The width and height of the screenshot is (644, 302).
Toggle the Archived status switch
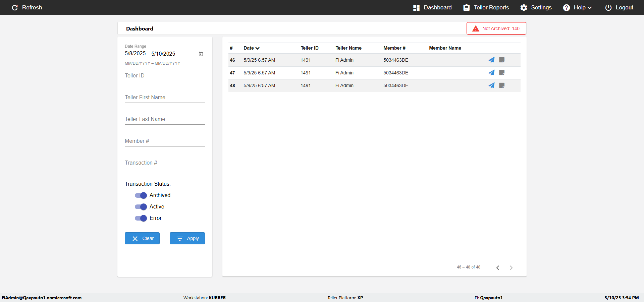(141, 195)
